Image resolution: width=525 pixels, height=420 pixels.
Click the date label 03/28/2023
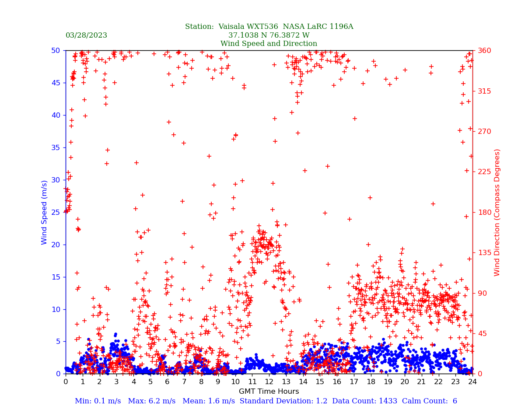(x=86, y=35)
